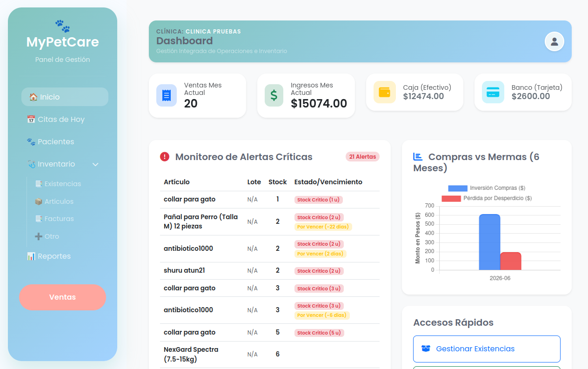Select Existencias under Inventario
588x369 pixels.
point(58,184)
